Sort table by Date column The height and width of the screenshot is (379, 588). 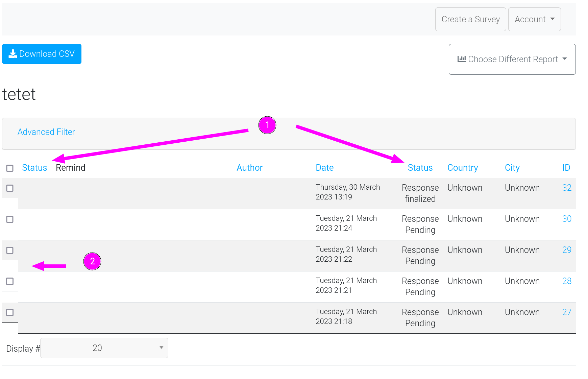(324, 168)
